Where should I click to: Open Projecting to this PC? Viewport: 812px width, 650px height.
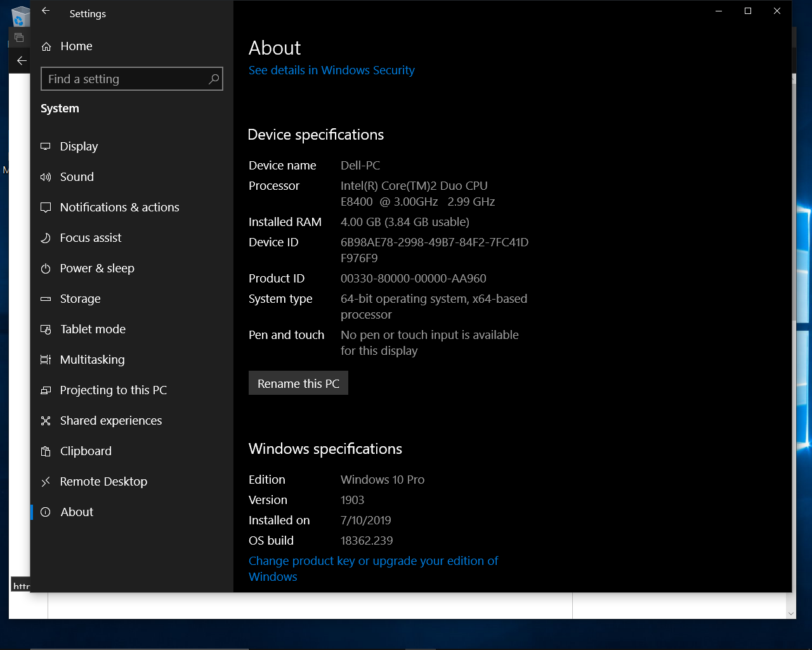coord(132,390)
